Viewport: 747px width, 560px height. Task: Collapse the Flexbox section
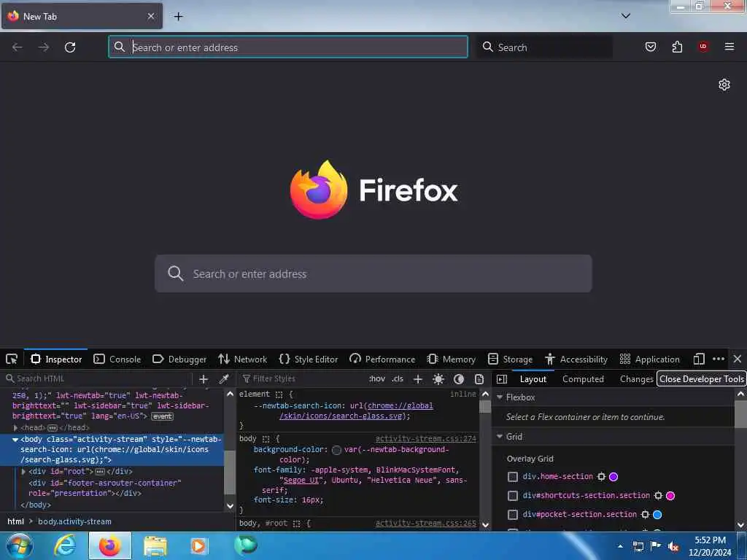(x=500, y=397)
